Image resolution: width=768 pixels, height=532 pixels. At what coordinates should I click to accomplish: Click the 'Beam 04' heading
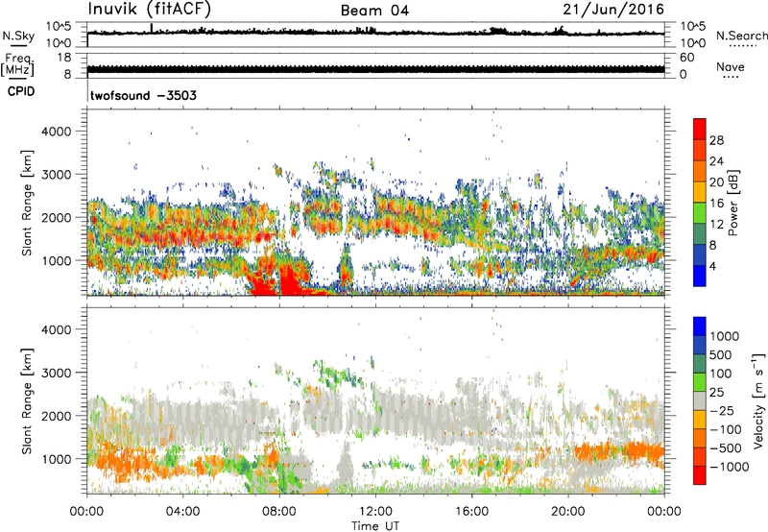click(374, 11)
